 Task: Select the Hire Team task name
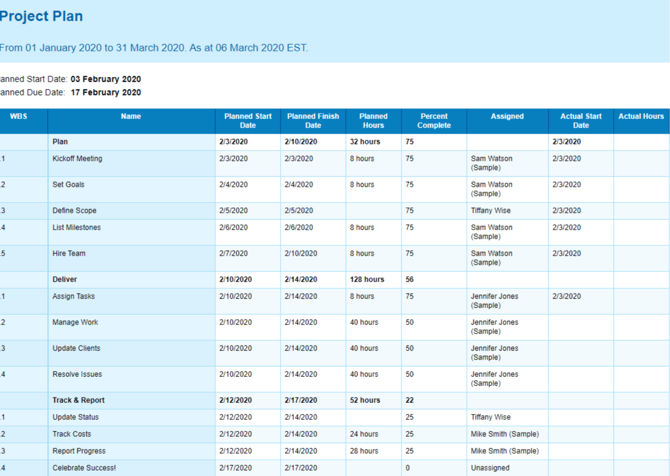(69, 253)
